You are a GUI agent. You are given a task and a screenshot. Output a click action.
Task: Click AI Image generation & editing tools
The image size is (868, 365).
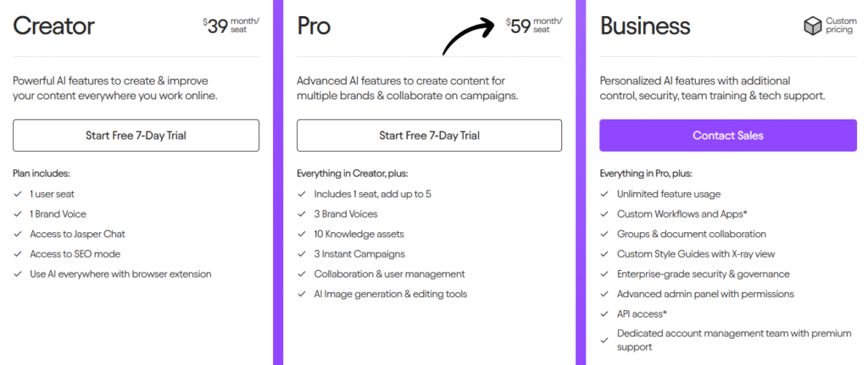click(391, 294)
